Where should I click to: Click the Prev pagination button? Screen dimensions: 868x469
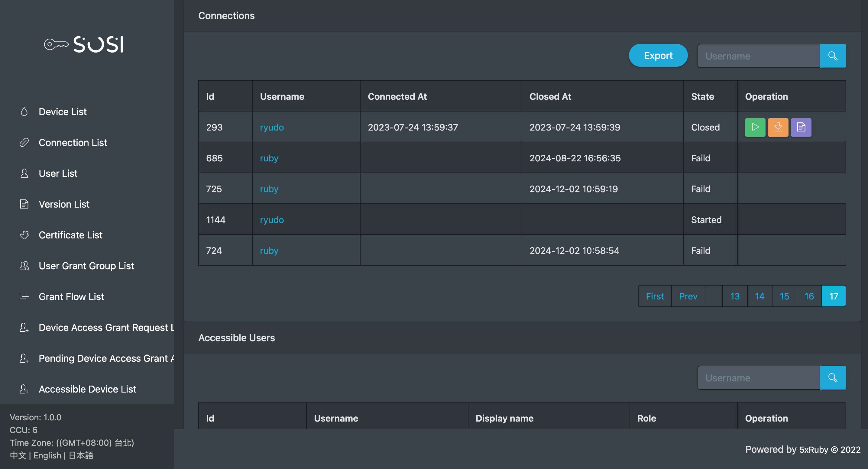coord(688,296)
